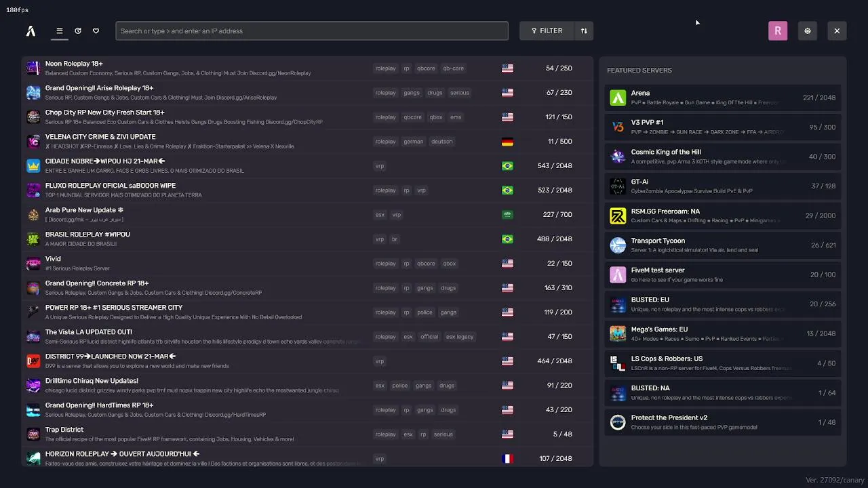Select the german tag on VELENA CITY
Image resolution: width=868 pixels, height=488 pixels.
click(x=413, y=141)
